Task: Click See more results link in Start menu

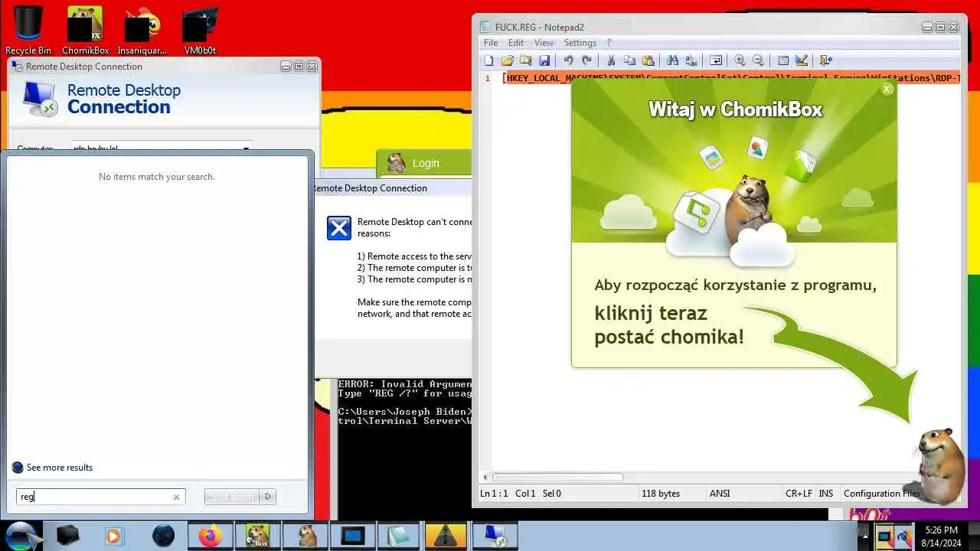Action: [x=59, y=468]
